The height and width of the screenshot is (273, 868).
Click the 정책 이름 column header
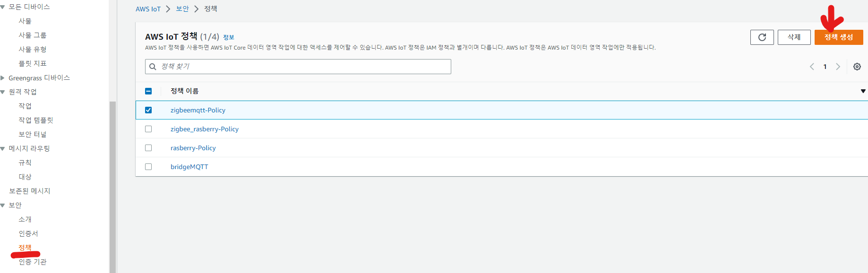[x=185, y=91]
